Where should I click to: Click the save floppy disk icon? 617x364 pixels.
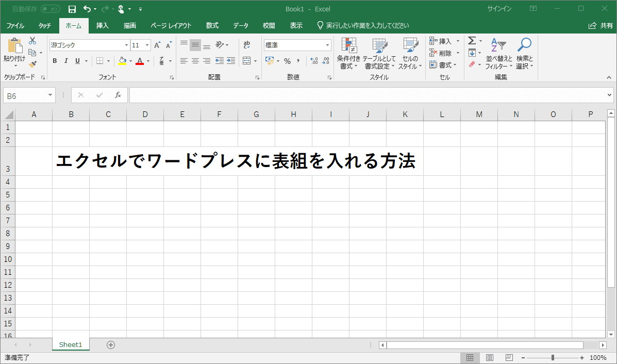72,9
